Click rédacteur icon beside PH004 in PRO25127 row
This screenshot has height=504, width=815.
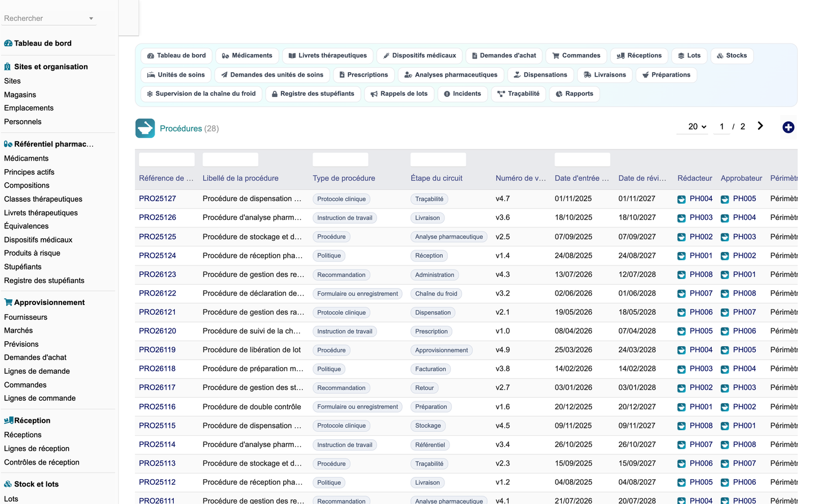pos(681,199)
